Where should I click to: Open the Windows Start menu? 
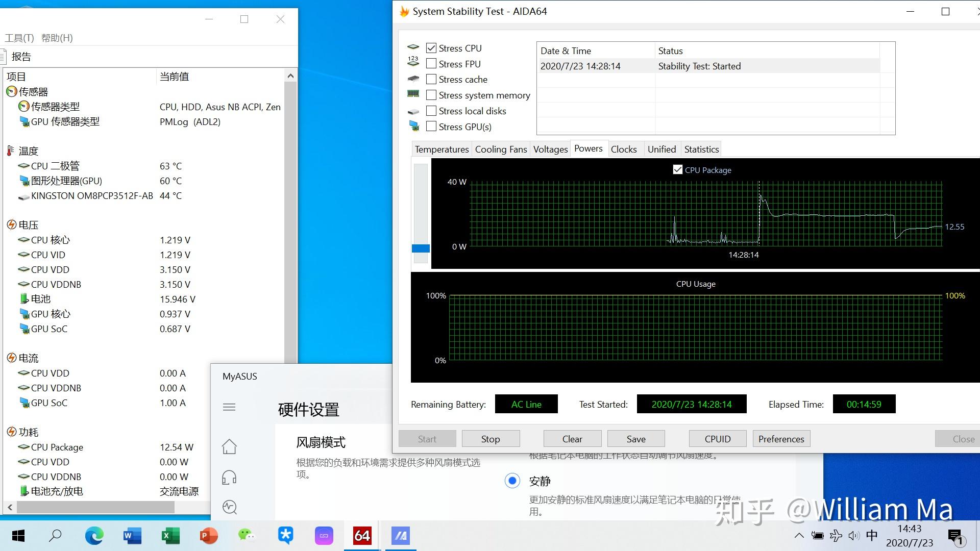tap(18, 536)
